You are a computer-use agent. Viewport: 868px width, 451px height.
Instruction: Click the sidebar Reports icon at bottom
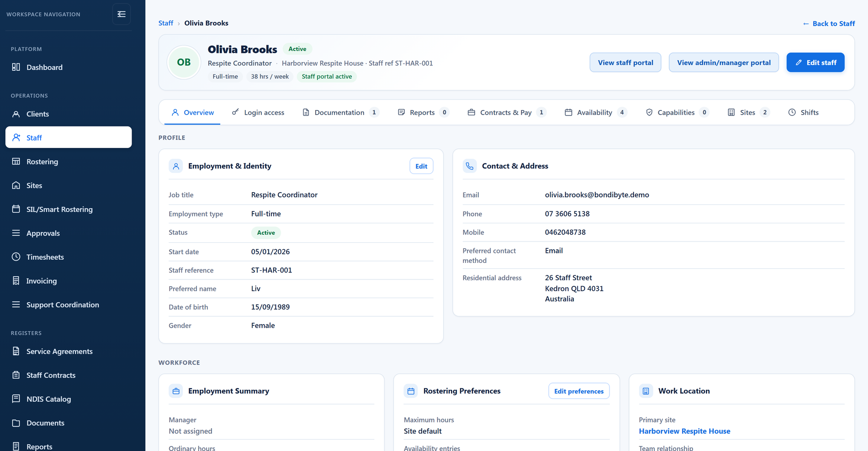pos(16,446)
